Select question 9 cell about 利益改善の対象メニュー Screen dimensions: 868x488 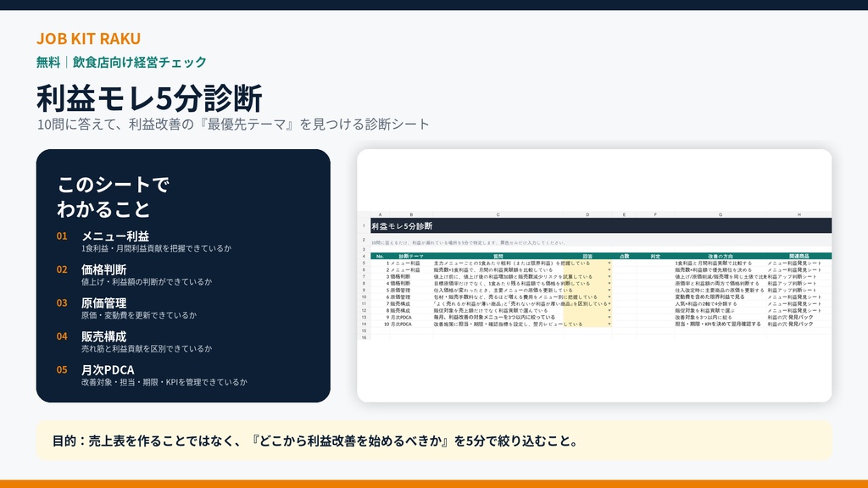point(498,318)
